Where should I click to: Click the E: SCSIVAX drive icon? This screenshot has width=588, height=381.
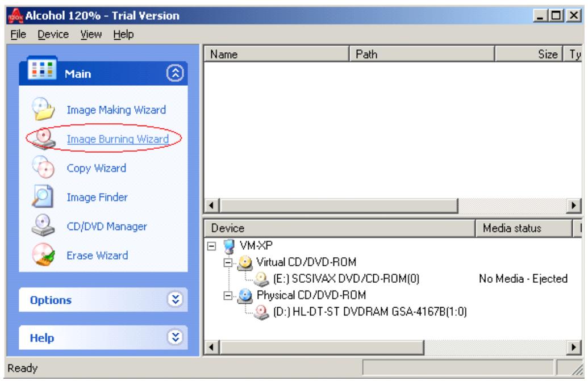coord(261,279)
